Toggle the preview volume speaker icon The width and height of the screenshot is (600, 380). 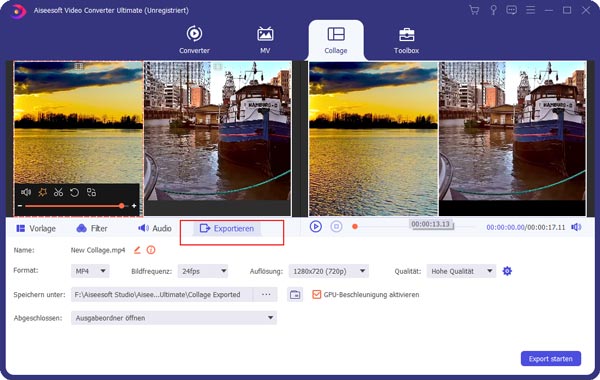[576, 227]
